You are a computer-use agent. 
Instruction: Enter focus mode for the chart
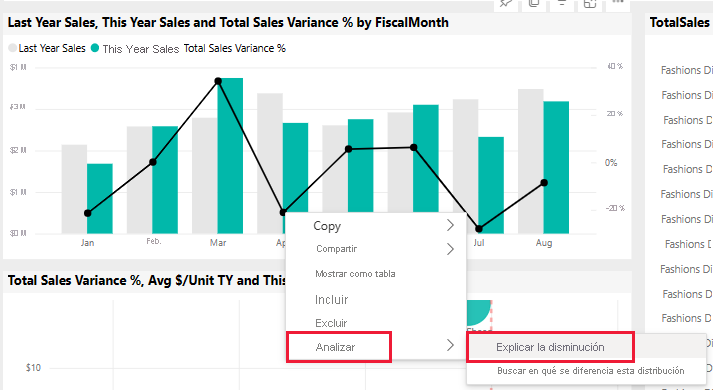[x=590, y=4]
